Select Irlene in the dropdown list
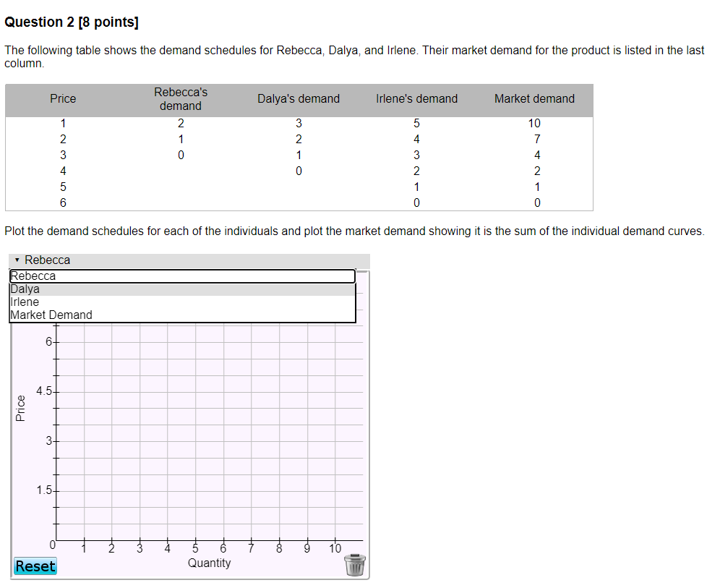 (183, 302)
